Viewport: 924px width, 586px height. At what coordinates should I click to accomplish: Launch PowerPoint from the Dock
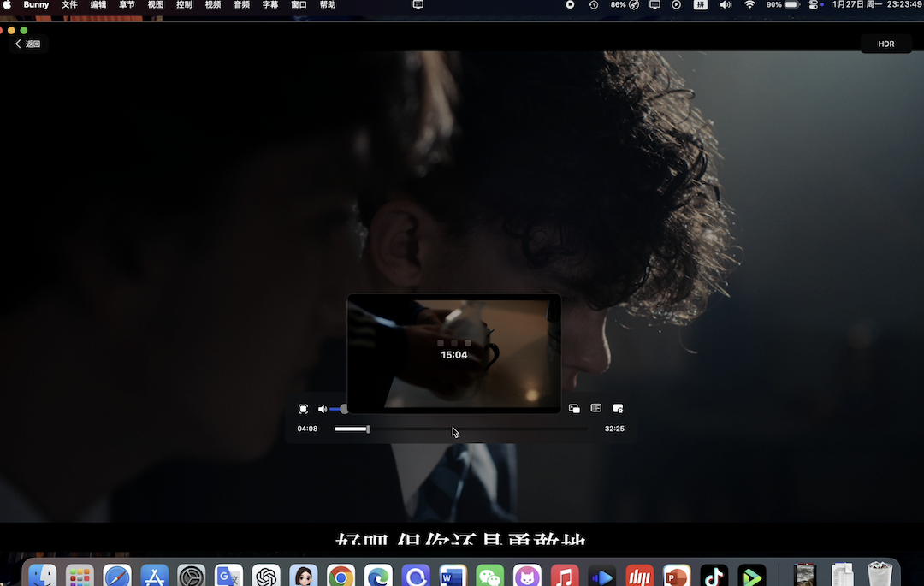coord(677,576)
